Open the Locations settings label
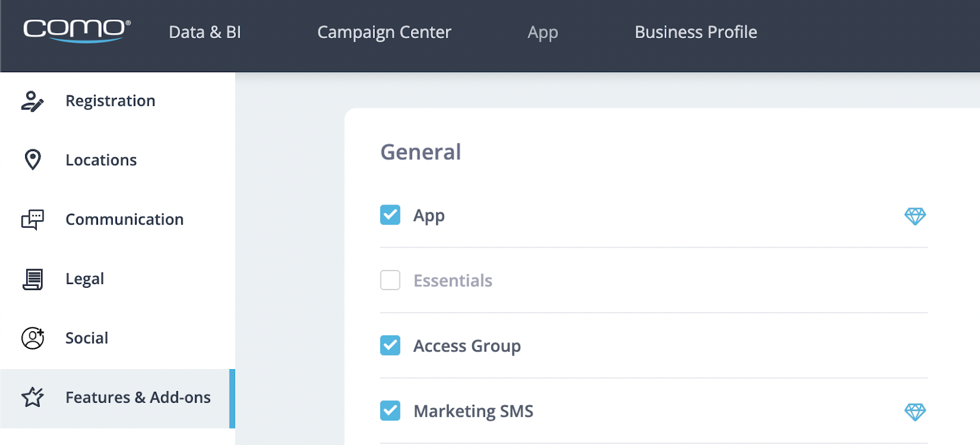This screenshot has height=445, width=980. coord(101,160)
